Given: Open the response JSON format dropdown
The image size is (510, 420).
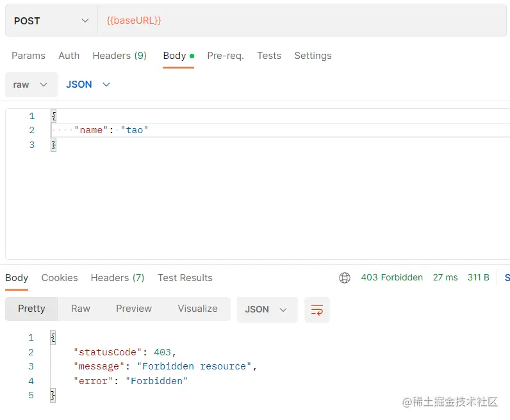Looking at the screenshot, I should 267,309.
